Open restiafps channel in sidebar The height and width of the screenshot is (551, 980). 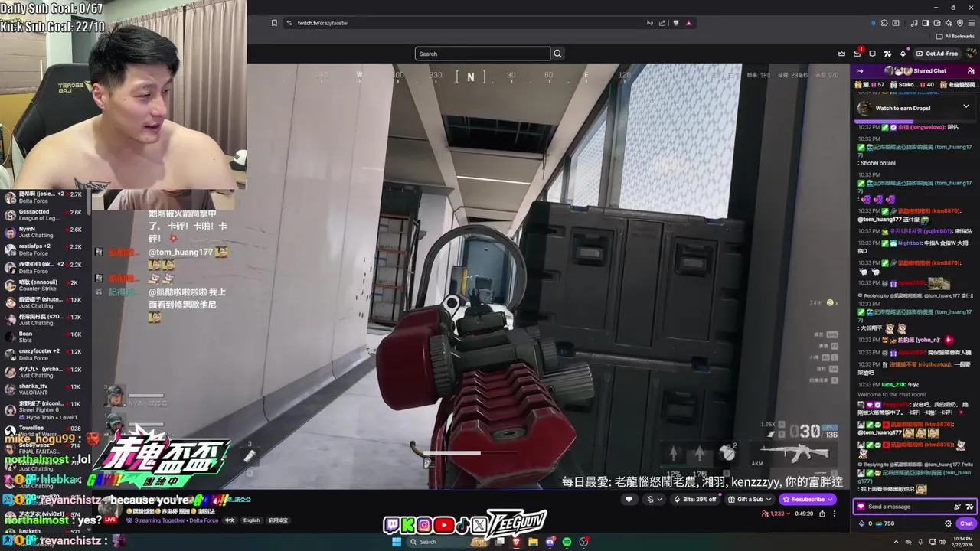coord(46,249)
